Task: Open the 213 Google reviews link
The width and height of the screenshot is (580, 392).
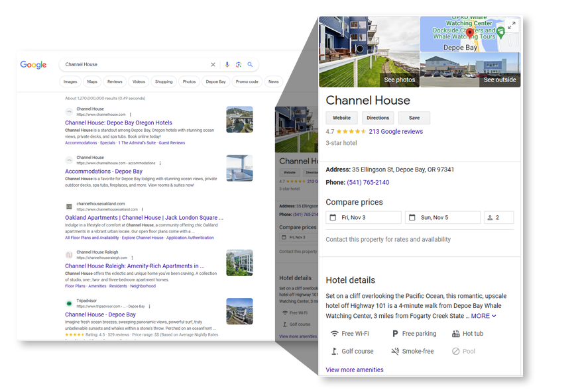Action: [396, 130]
